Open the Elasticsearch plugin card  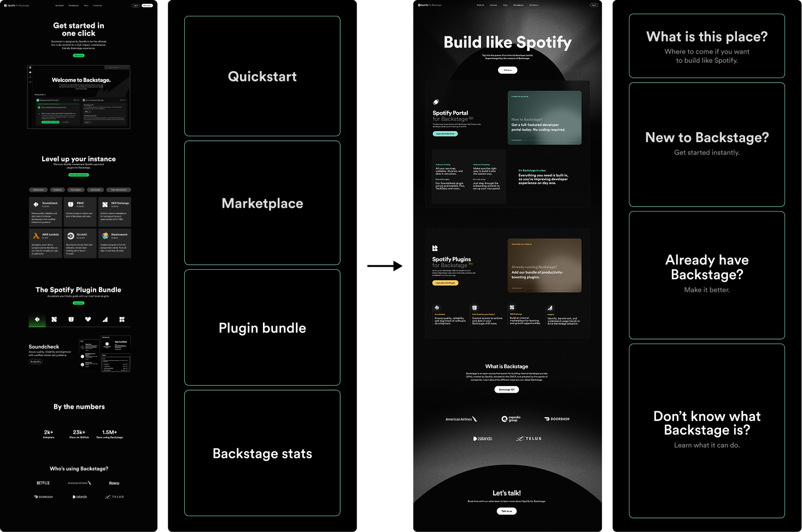coord(114,243)
